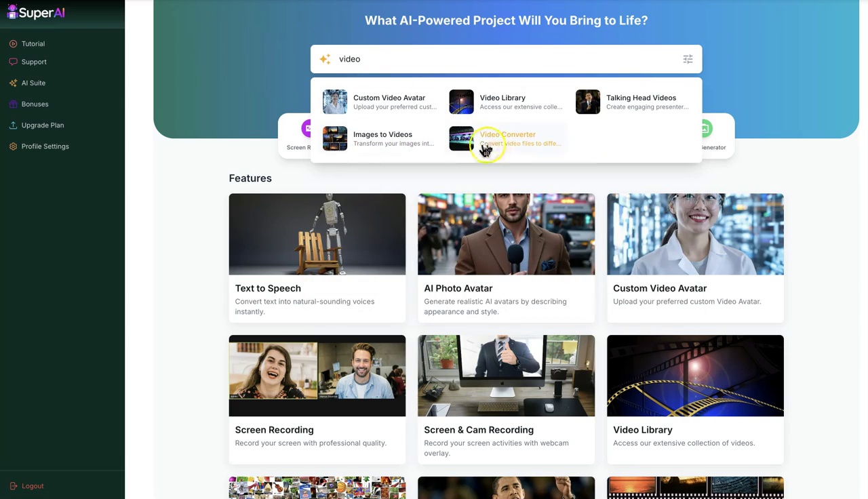Open AI Suite in the sidebar

click(27, 83)
